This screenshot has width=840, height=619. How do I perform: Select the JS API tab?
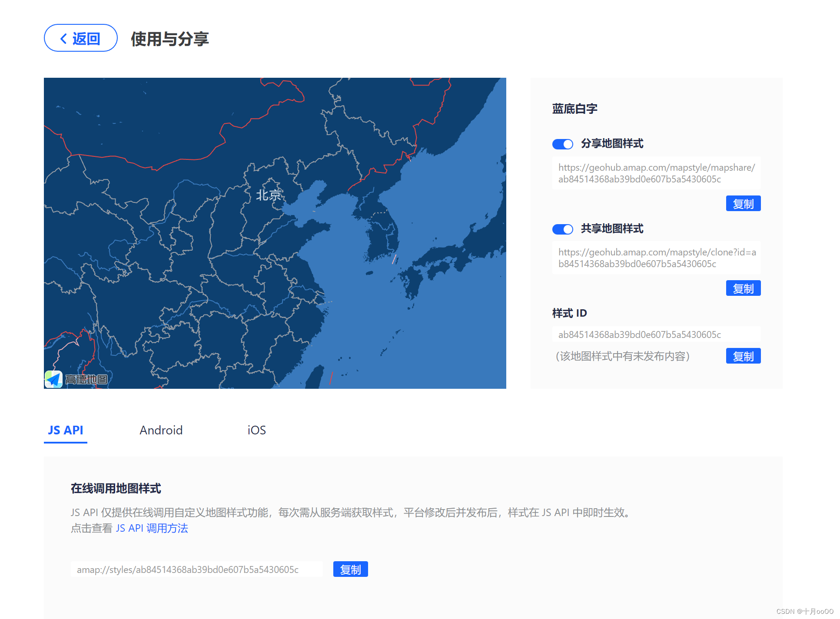(x=65, y=430)
